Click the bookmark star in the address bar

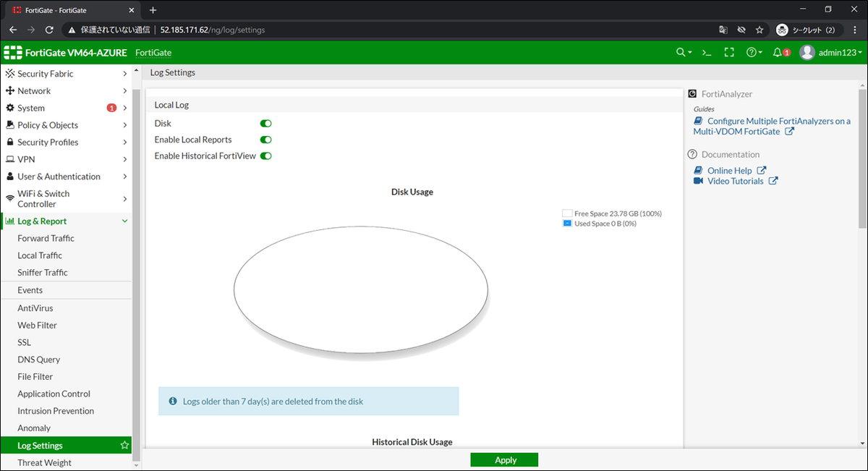click(x=759, y=30)
